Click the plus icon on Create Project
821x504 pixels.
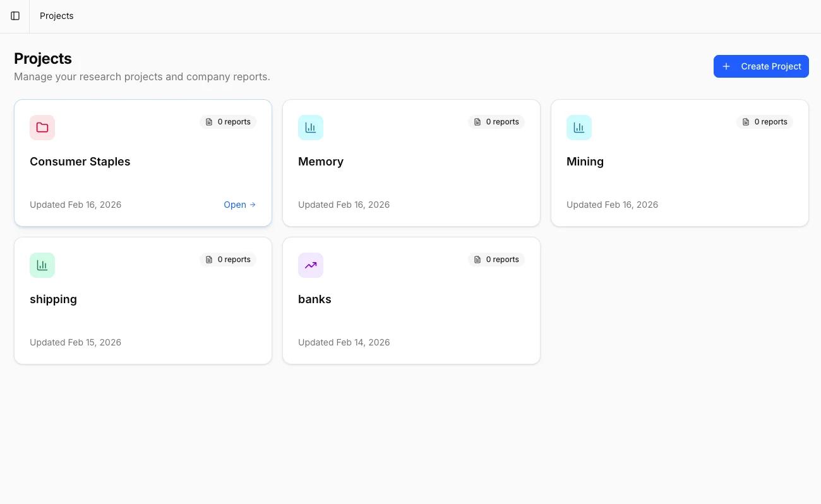(x=726, y=66)
